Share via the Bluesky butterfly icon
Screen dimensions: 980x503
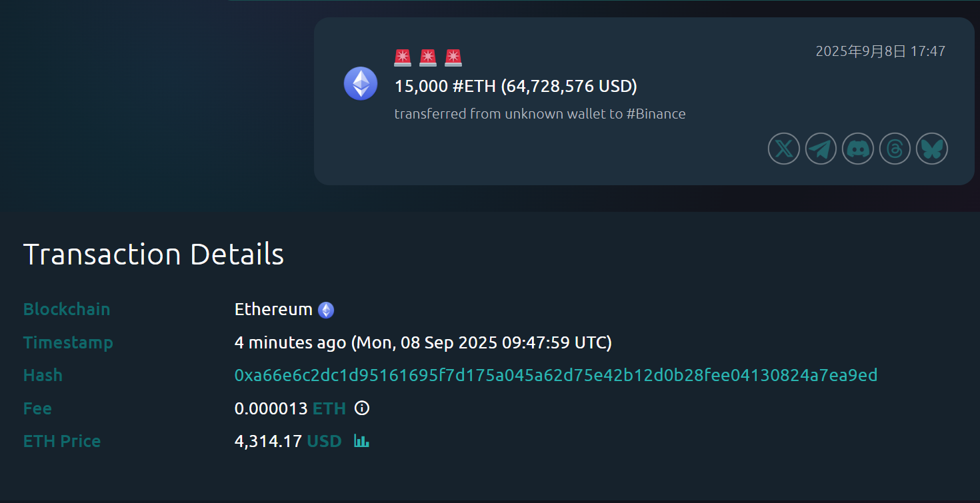point(932,149)
